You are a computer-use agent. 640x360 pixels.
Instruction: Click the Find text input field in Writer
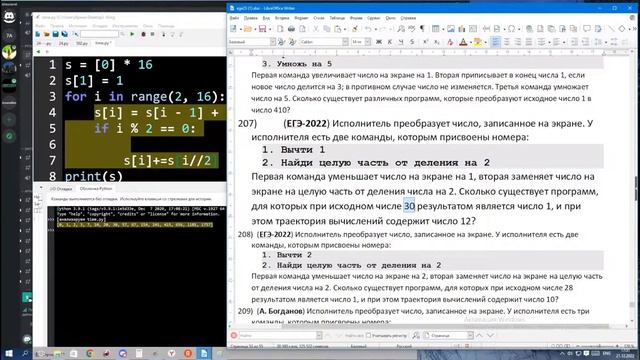[x=277, y=336]
